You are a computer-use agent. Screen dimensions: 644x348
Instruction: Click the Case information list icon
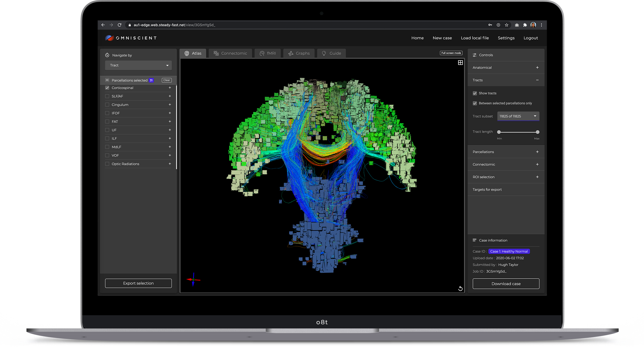pos(474,240)
